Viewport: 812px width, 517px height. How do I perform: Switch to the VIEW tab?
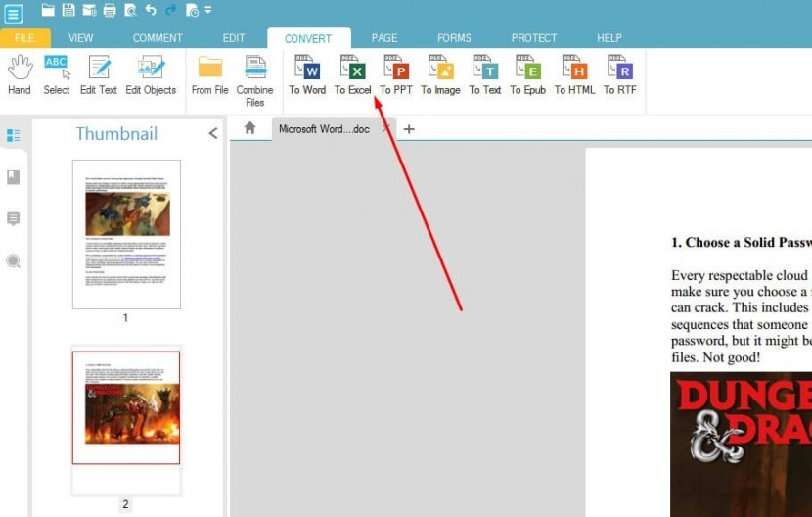pyautogui.click(x=81, y=38)
